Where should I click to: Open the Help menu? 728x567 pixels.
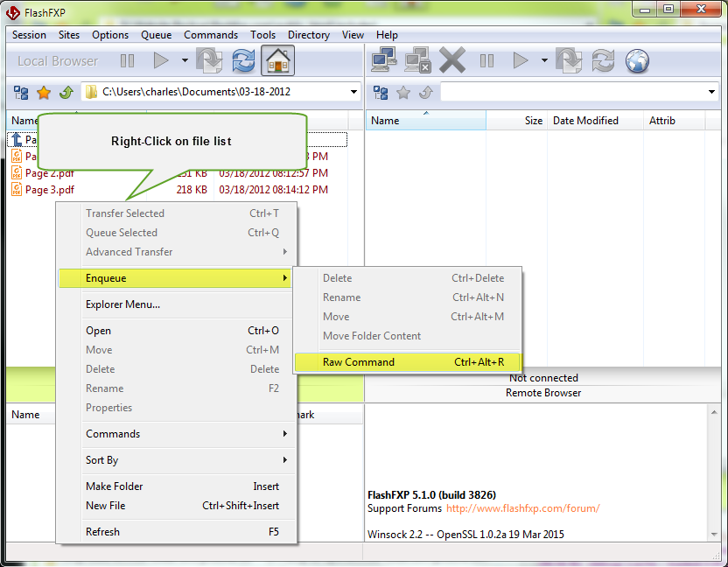pos(388,35)
